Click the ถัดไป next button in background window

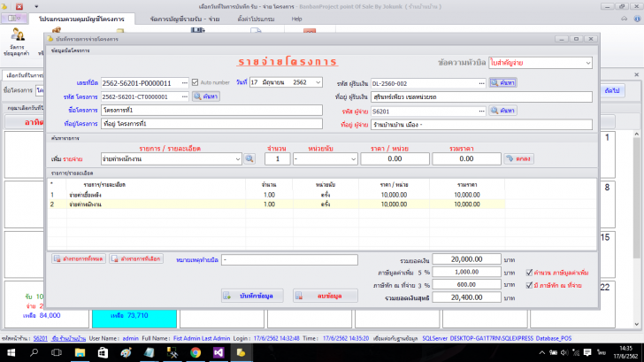[x=612, y=90]
